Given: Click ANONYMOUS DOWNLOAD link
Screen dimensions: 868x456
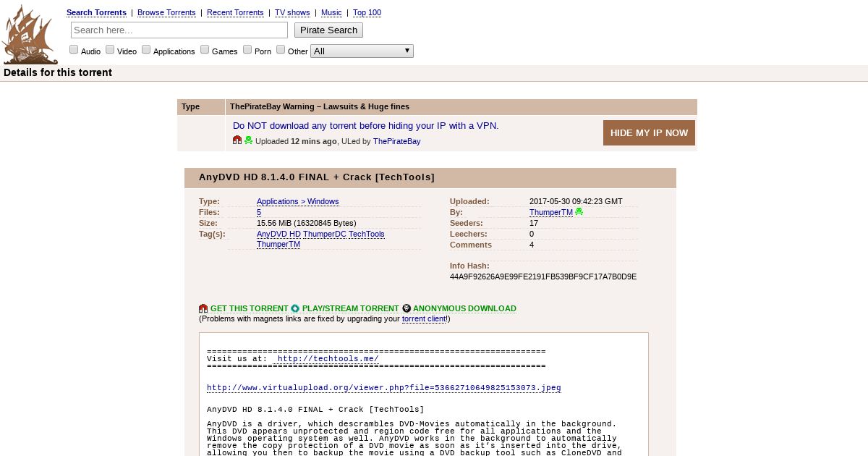Looking at the screenshot, I should 464,308.
